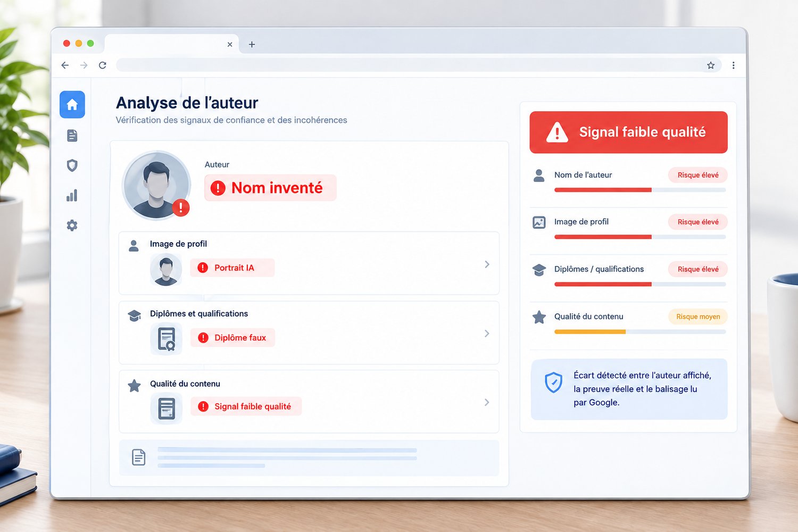The height and width of the screenshot is (532, 798).
Task: Click the small profile image thumbnail
Action: [x=166, y=270]
